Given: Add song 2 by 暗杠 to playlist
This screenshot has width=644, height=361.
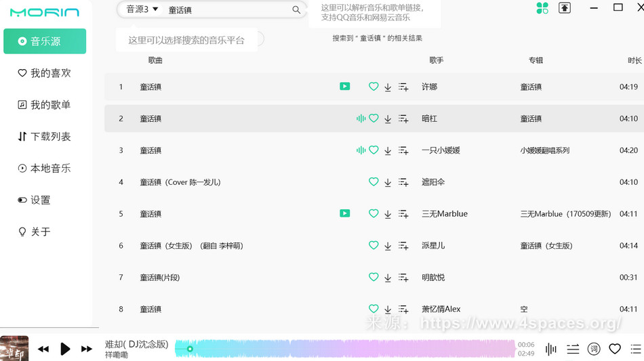Looking at the screenshot, I should point(403,119).
